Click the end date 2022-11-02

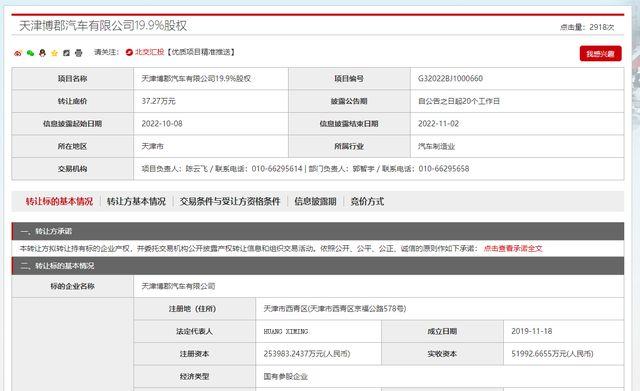click(x=438, y=123)
